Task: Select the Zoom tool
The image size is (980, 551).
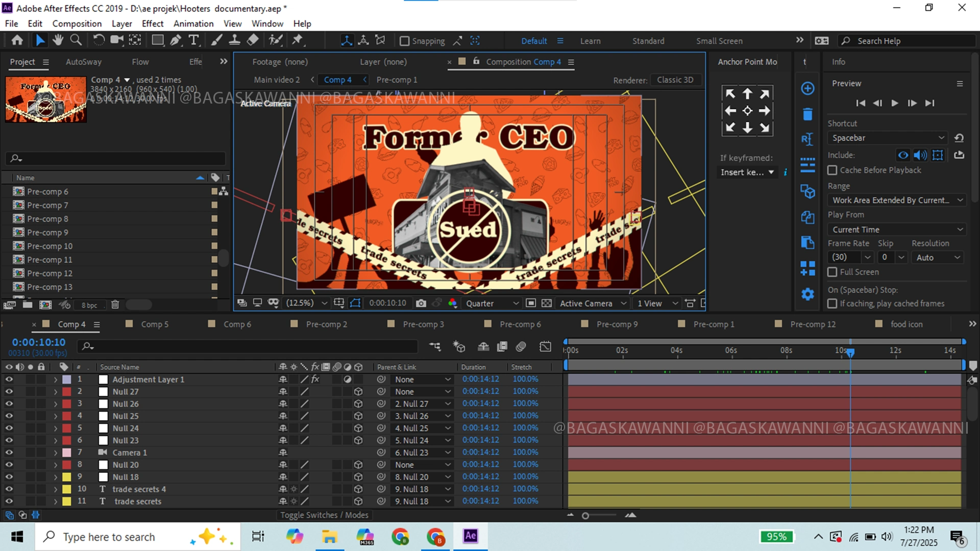Action: 76,40
